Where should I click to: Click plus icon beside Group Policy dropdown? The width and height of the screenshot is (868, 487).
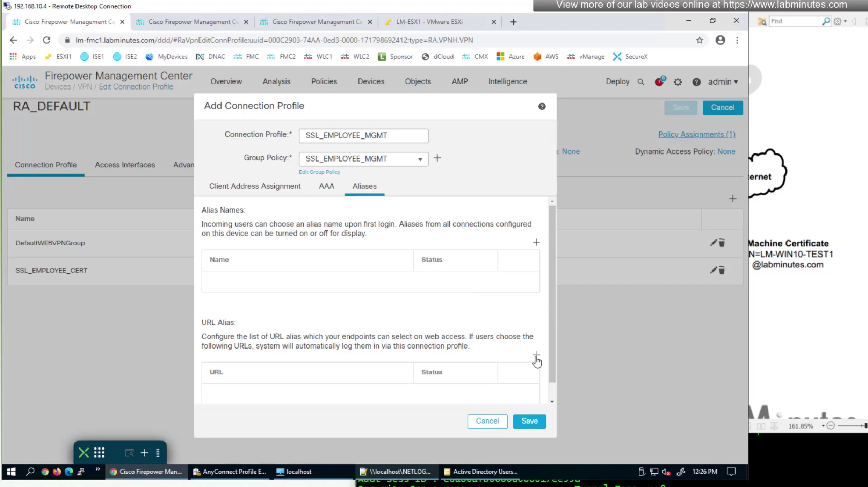[x=437, y=158]
